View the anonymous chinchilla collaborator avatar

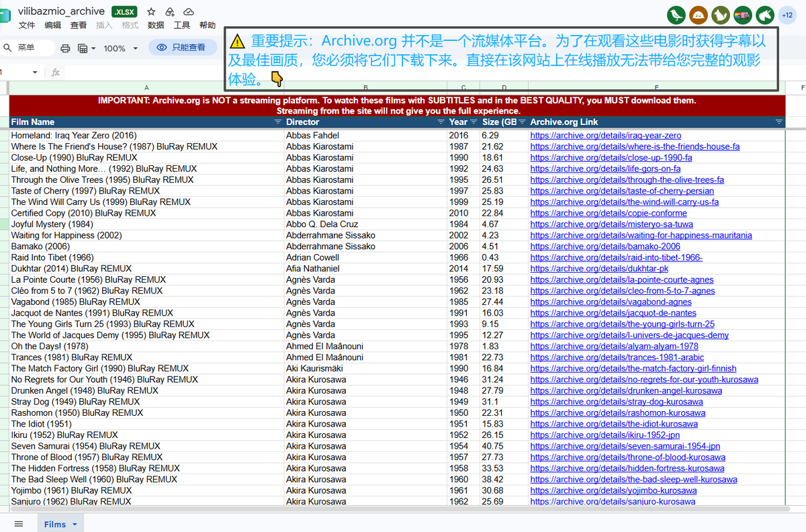tap(720, 15)
